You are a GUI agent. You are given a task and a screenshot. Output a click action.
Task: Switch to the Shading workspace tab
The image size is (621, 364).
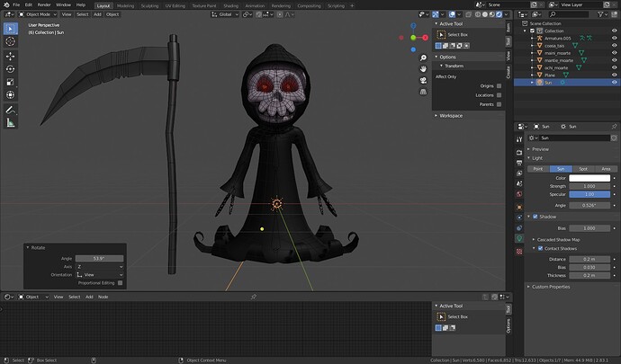coord(231,5)
